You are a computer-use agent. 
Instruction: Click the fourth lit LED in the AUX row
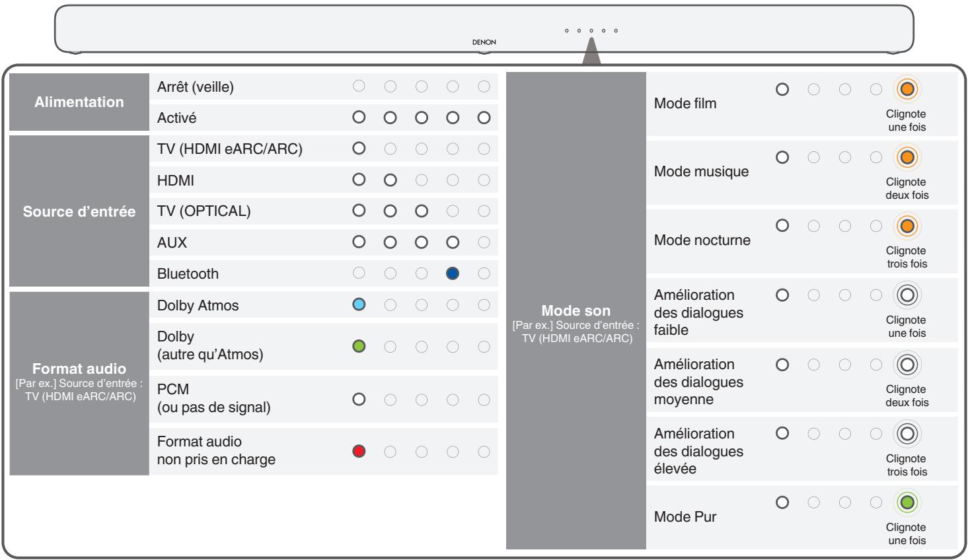[x=453, y=242]
